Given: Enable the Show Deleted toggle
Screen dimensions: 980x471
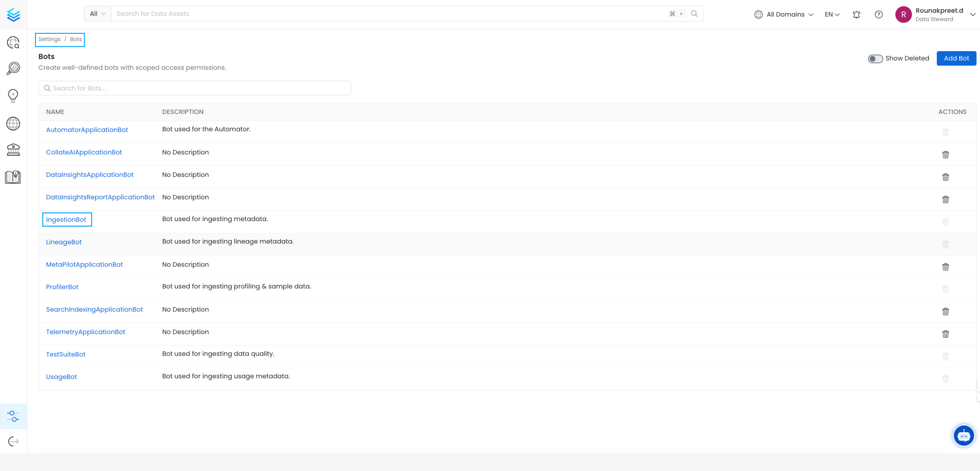Looking at the screenshot, I should point(875,59).
